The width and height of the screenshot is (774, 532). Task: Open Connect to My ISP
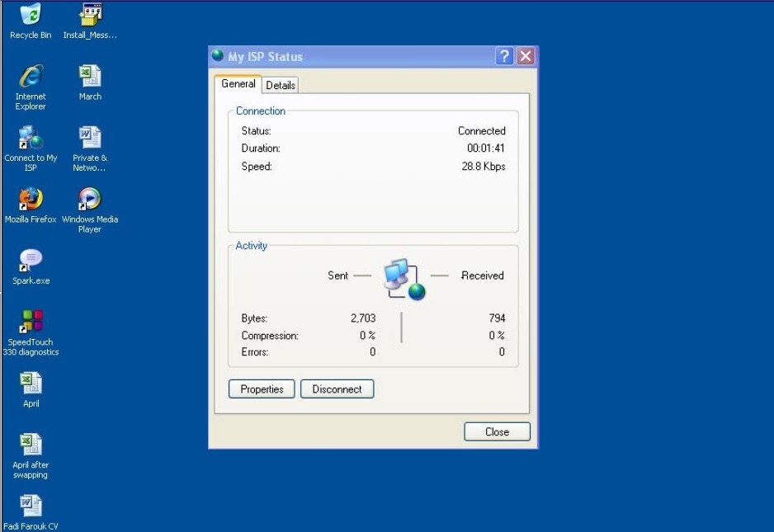[x=31, y=137]
